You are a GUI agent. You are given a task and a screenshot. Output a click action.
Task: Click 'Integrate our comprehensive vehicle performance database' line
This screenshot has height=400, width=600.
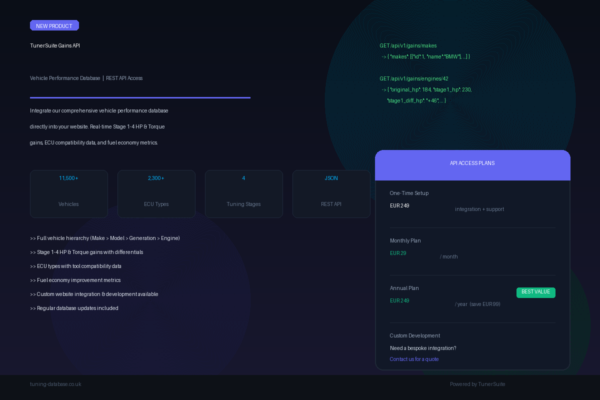[x=99, y=111]
